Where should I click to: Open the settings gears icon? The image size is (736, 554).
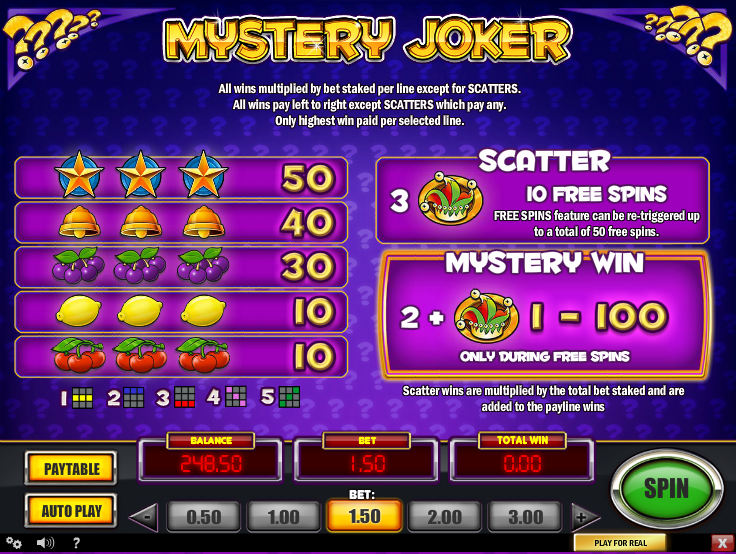pyautogui.click(x=14, y=543)
